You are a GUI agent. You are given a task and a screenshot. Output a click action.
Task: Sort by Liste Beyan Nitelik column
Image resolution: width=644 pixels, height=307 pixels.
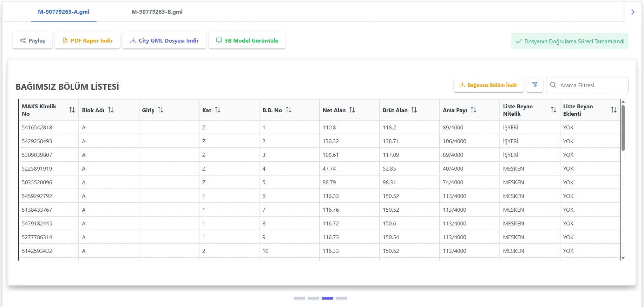(553, 110)
